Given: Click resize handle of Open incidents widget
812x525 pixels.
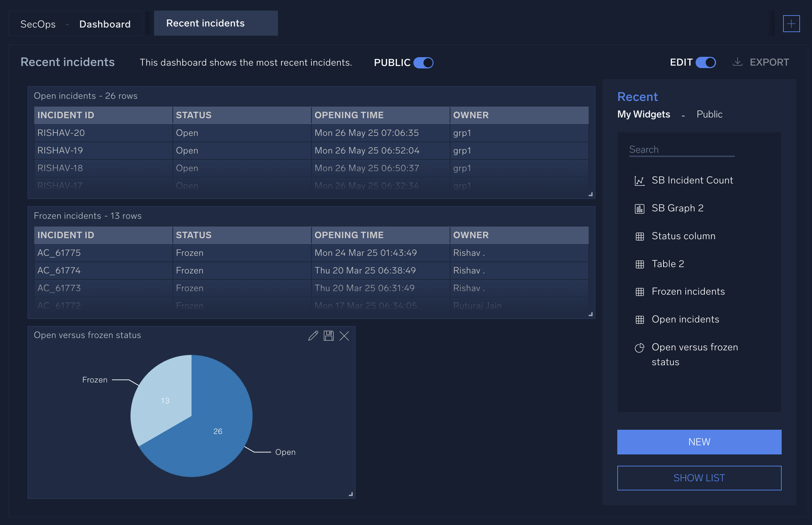Looking at the screenshot, I should click(590, 194).
